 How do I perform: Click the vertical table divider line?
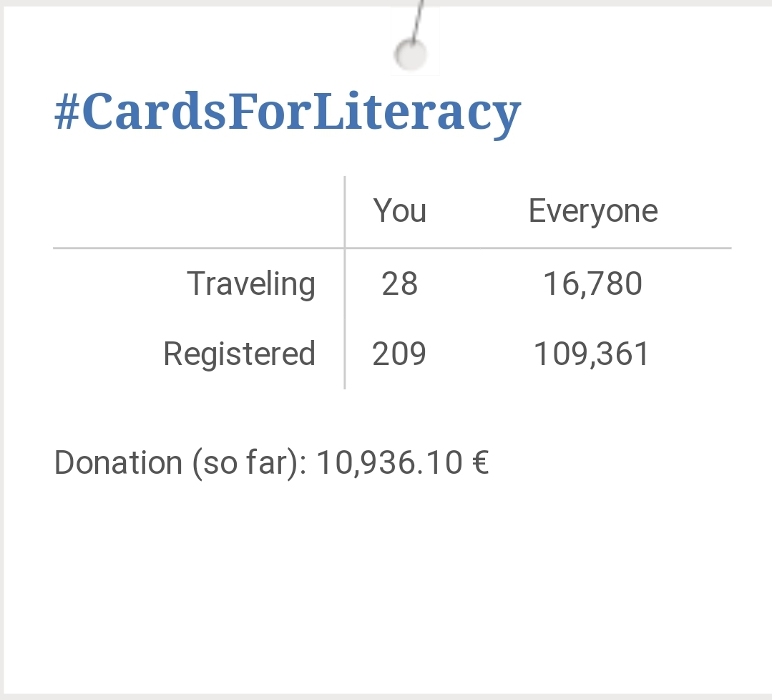point(345,283)
